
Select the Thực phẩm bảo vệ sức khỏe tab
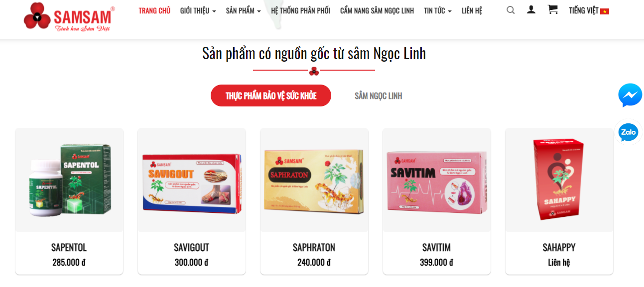(x=271, y=96)
